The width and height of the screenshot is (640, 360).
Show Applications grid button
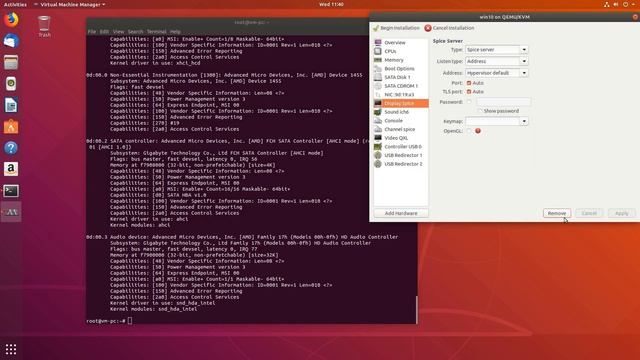tap(11, 349)
